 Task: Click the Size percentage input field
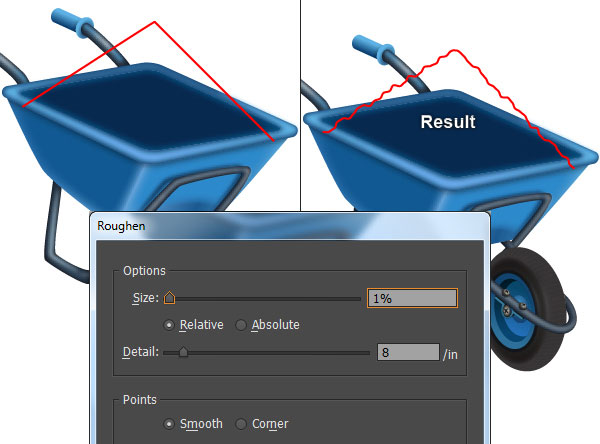[412, 298]
